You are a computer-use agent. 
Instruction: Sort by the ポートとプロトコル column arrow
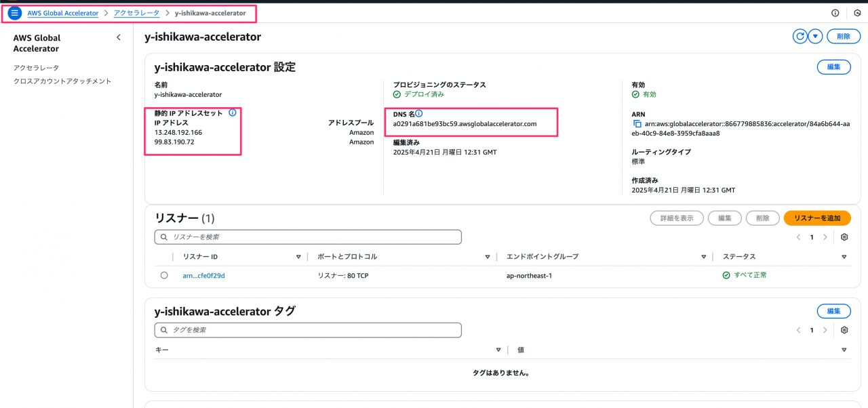487,257
